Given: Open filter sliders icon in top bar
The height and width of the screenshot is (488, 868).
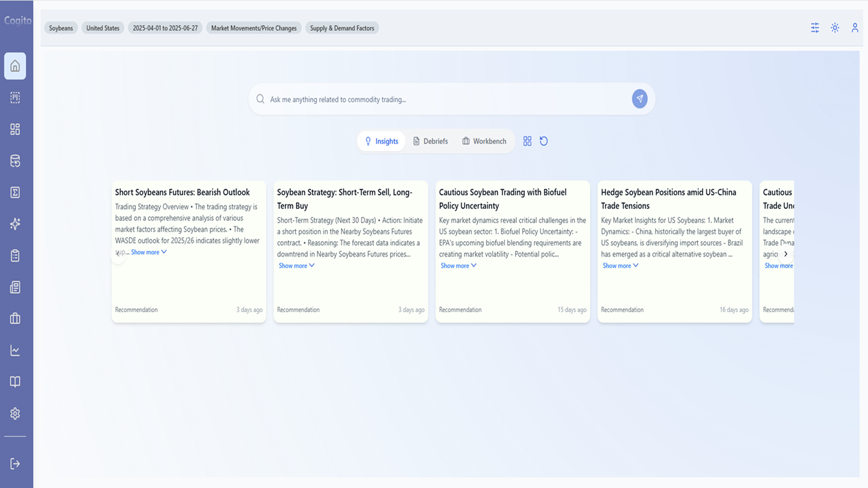Looking at the screenshot, I should [814, 28].
